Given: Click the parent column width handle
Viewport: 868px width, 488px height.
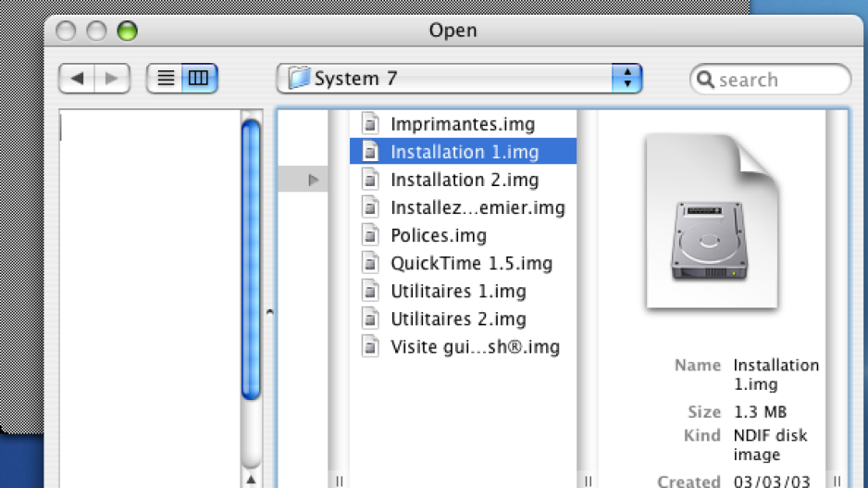Looking at the screenshot, I should click(340, 481).
